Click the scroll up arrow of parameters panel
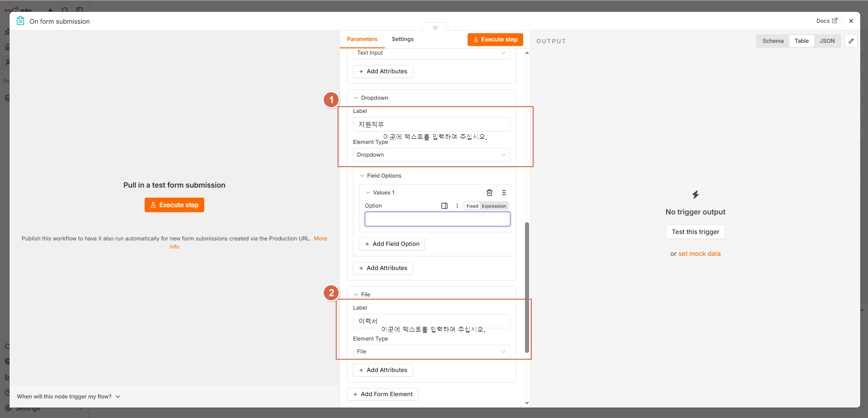Image resolution: width=868 pixels, height=418 pixels. pos(527,53)
